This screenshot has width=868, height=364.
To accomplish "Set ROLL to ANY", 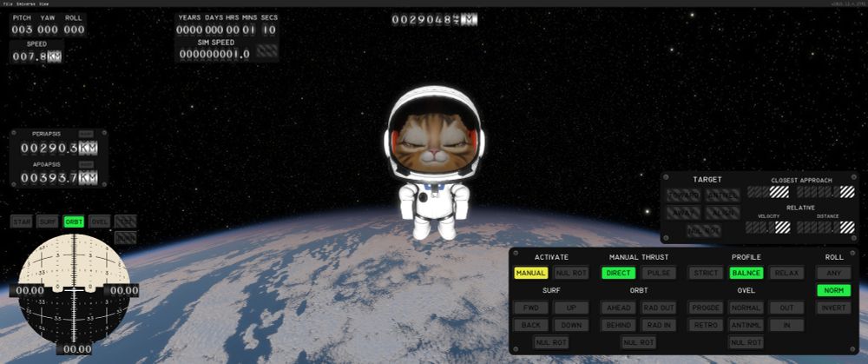I will click(x=833, y=273).
